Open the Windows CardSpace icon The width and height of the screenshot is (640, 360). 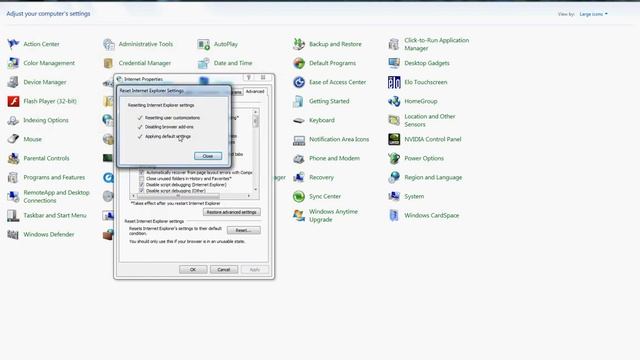394,215
